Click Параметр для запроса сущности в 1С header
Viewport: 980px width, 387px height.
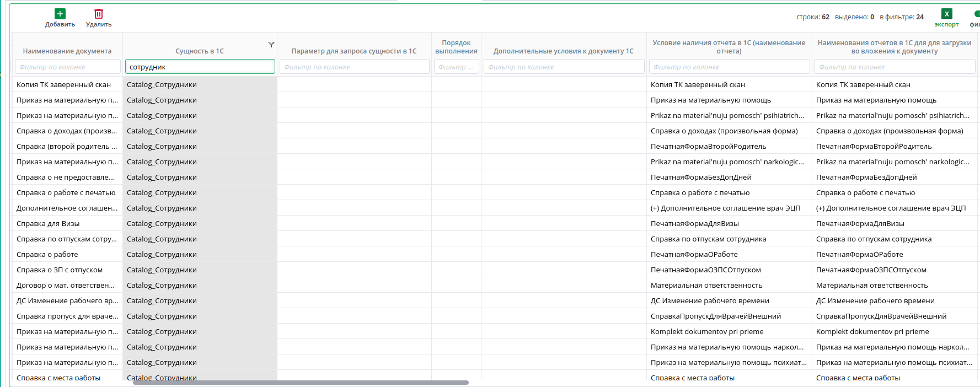354,51
